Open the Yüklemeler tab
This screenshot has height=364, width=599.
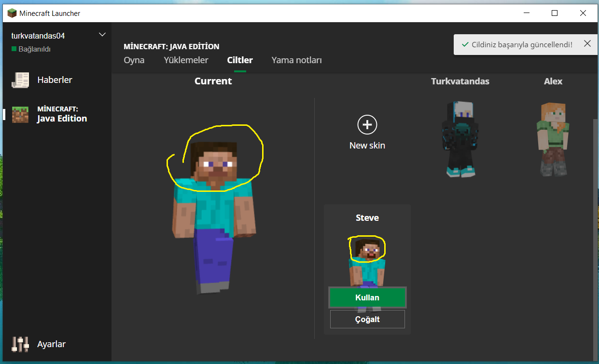click(x=186, y=60)
